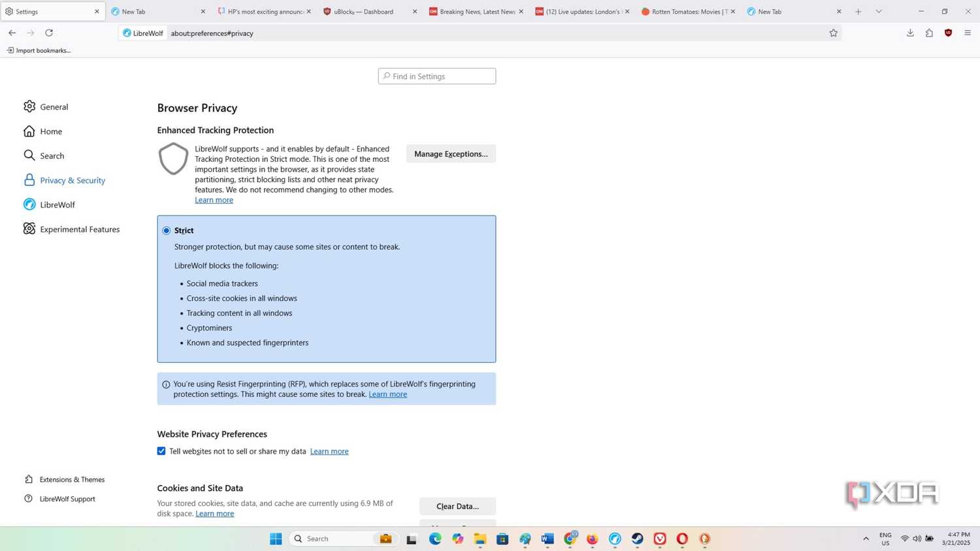The height and width of the screenshot is (551, 980).
Task: Open LibreWolf Support link
Action: tap(59, 499)
